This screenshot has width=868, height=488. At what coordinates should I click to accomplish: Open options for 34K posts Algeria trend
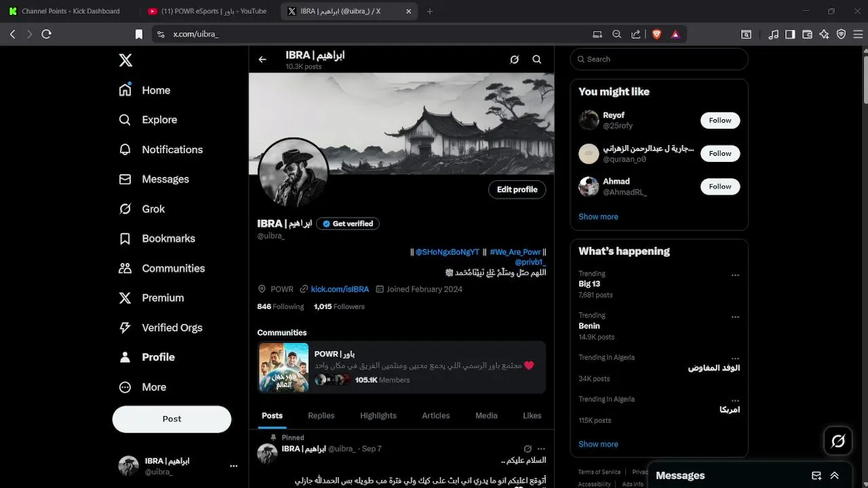point(735,359)
